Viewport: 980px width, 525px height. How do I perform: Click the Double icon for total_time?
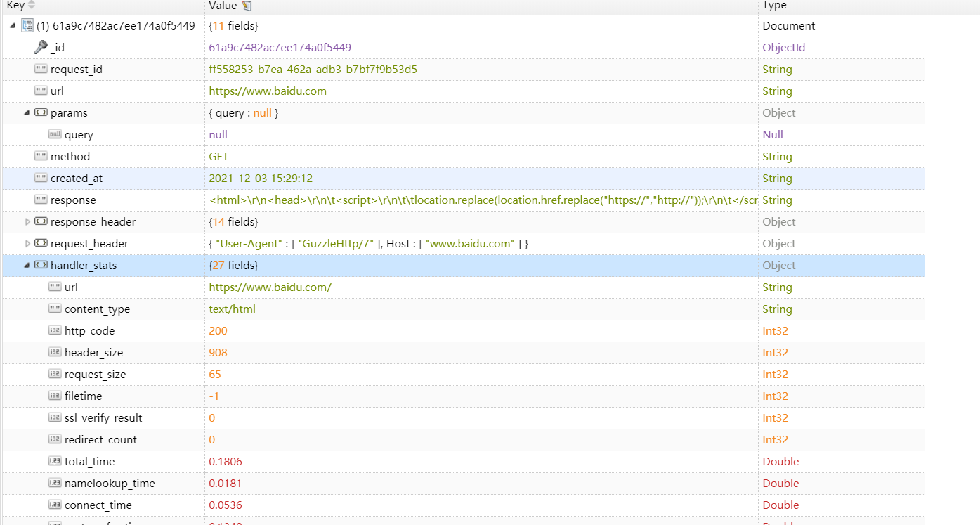point(55,462)
